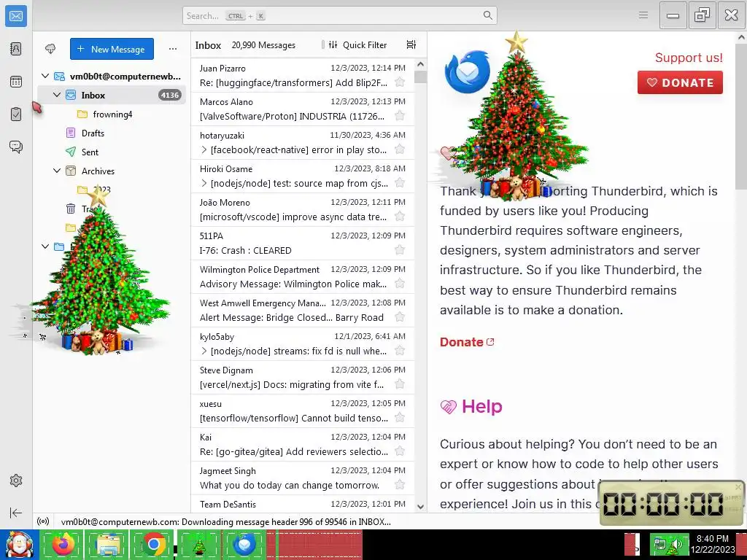Star the João Moreno message
The height and width of the screenshot is (560, 747).
400,217
